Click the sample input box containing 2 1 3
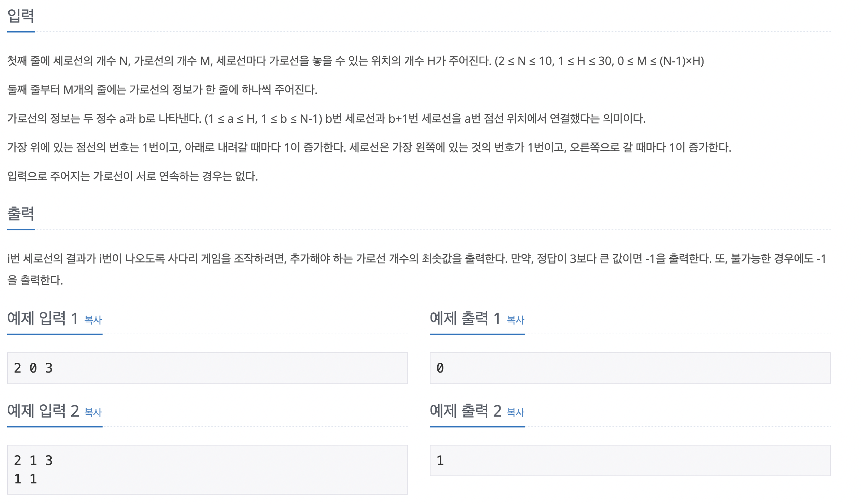The height and width of the screenshot is (504, 861). click(208, 470)
